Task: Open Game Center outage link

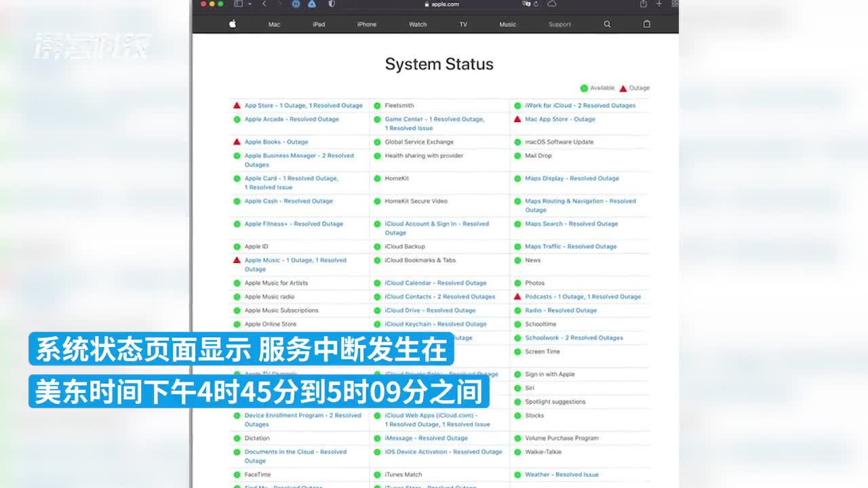Action: (x=435, y=123)
